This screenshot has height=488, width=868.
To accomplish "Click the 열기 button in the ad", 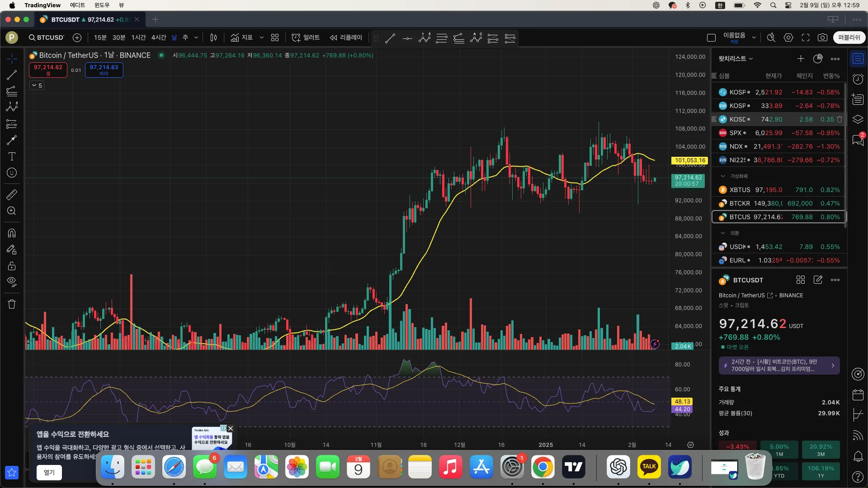I will click(49, 472).
